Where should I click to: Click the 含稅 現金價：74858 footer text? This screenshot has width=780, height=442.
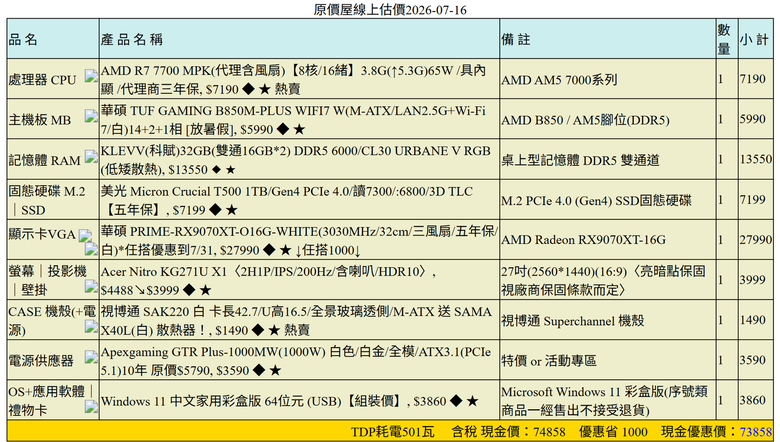coord(508,432)
